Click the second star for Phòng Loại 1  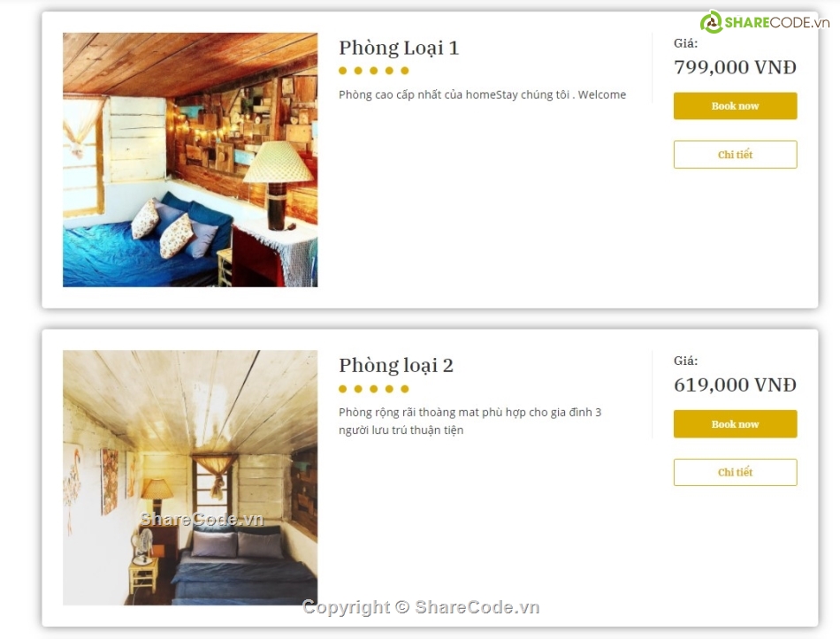pyautogui.click(x=358, y=70)
